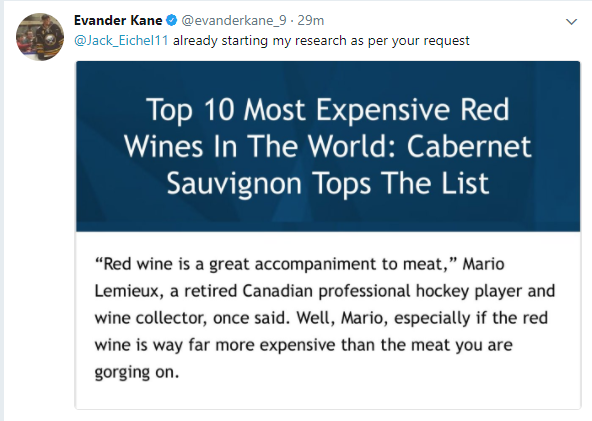Click the "Top 10 Most Expensive Red" headline line
This screenshot has width=592, height=421.
point(328,110)
